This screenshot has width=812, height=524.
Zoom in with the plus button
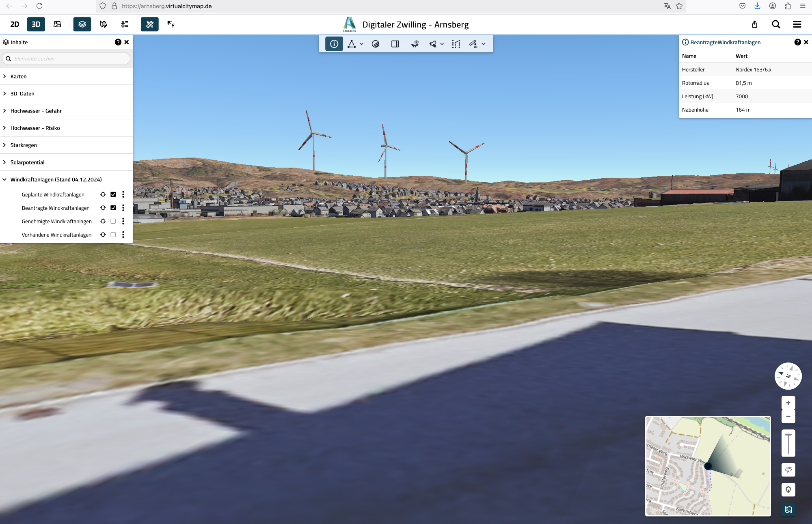click(788, 403)
